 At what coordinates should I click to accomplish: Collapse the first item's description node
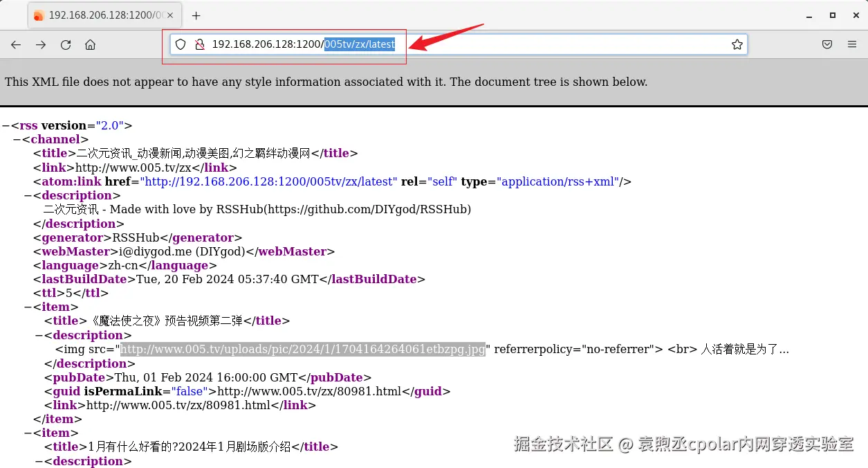[x=39, y=336]
